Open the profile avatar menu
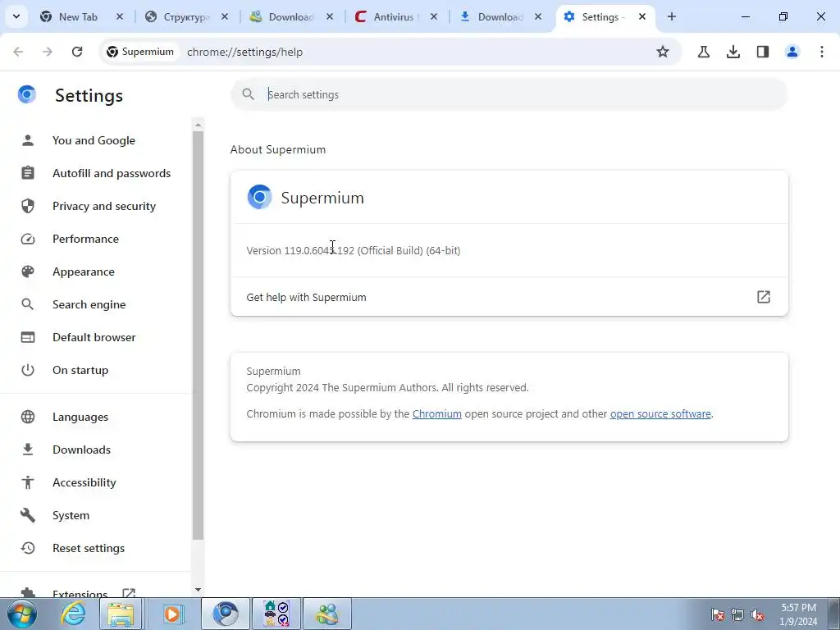 tap(792, 52)
